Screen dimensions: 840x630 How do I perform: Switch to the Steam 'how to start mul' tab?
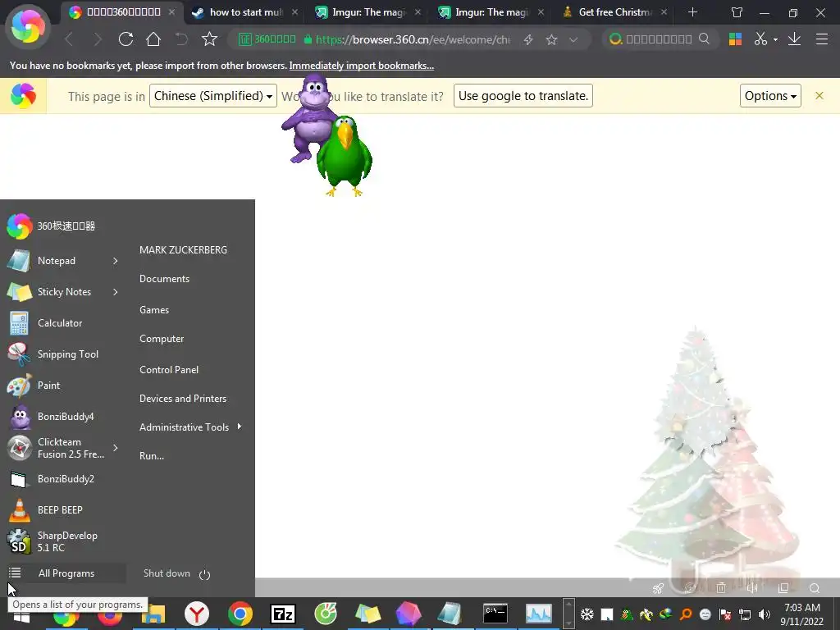click(246, 12)
